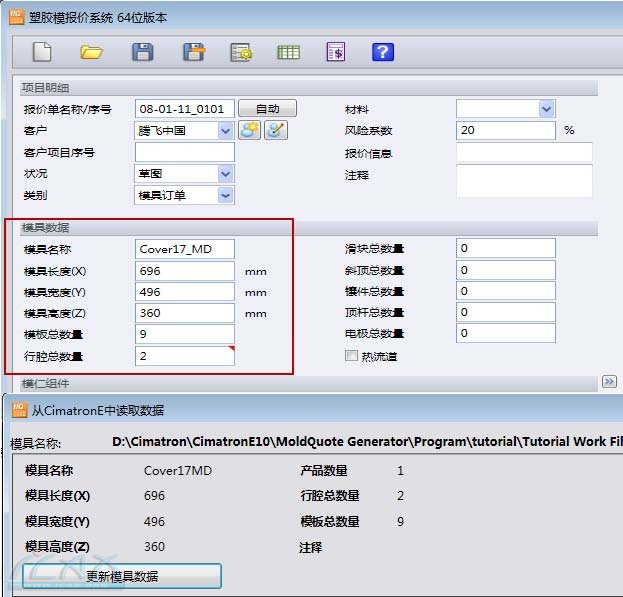
Task: Click the 更新模具数据 button
Action: 122,576
